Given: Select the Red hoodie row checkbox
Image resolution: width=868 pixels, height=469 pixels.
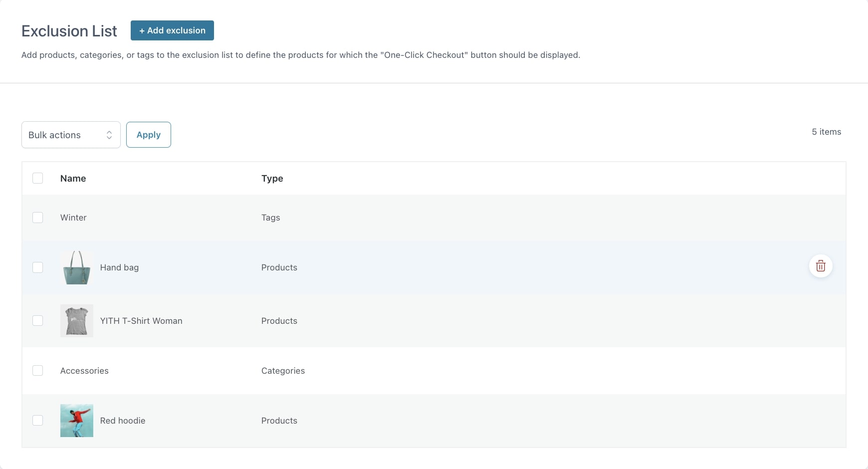Looking at the screenshot, I should tap(37, 420).
